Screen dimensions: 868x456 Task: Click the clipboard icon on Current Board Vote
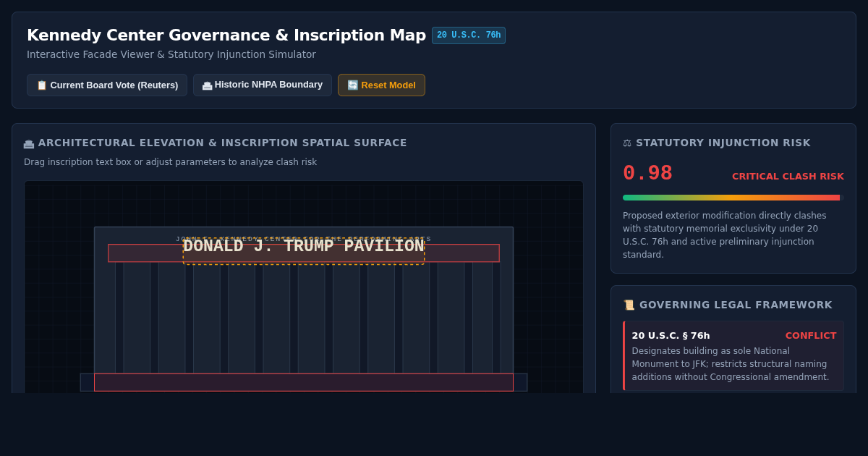pos(42,85)
